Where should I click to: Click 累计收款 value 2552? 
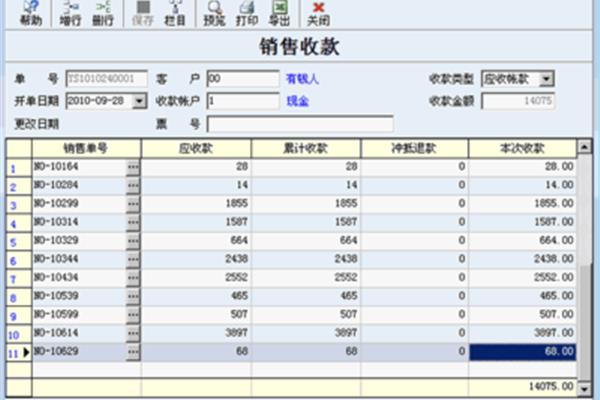pos(306,278)
